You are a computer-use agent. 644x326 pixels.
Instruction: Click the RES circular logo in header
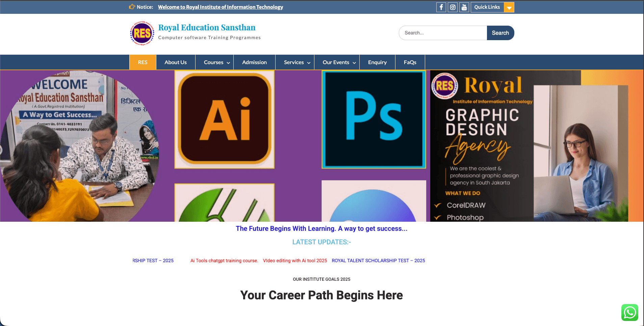coord(142,33)
